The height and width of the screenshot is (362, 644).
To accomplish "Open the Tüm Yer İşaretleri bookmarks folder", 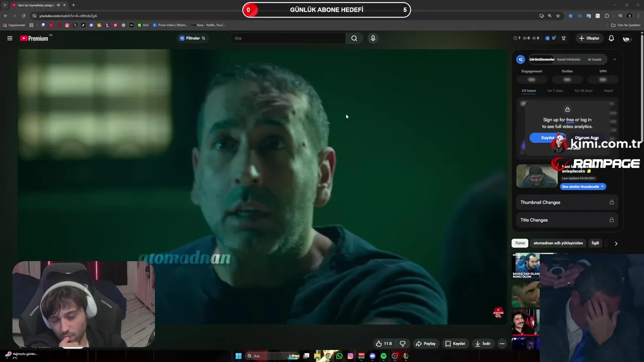I will [x=626, y=25].
